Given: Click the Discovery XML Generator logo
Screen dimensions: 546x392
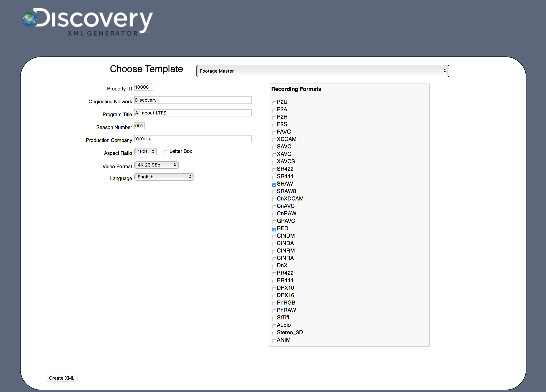Looking at the screenshot, I should [87, 22].
